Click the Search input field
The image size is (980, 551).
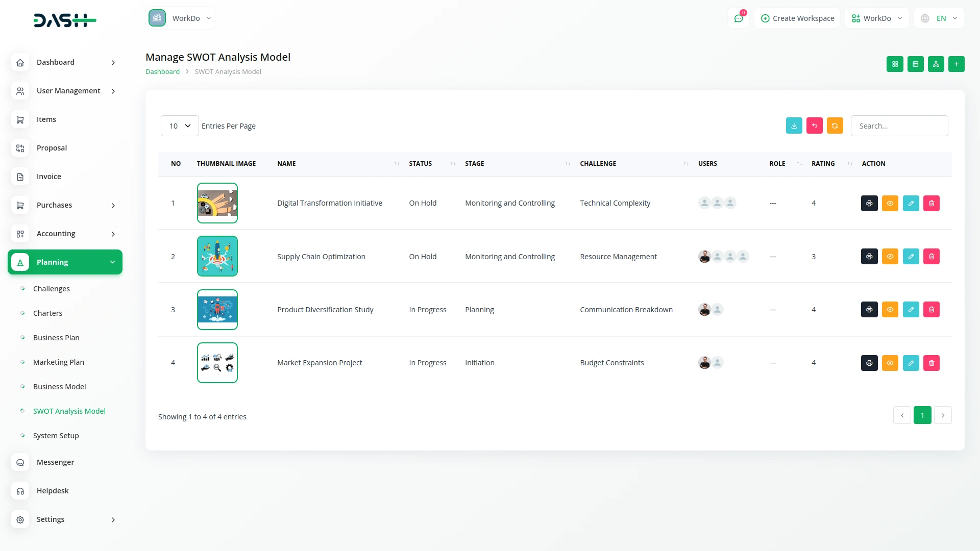pyautogui.click(x=899, y=126)
